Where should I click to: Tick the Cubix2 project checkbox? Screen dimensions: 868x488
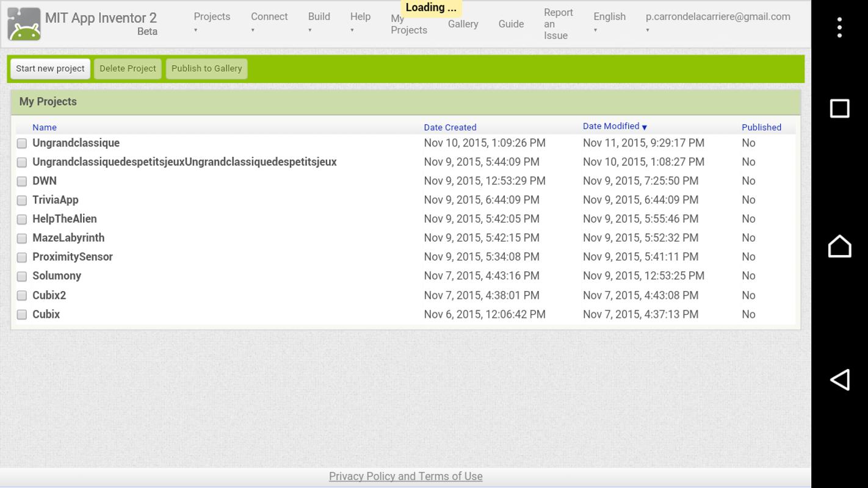pyautogui.click(x=22, y=295)
